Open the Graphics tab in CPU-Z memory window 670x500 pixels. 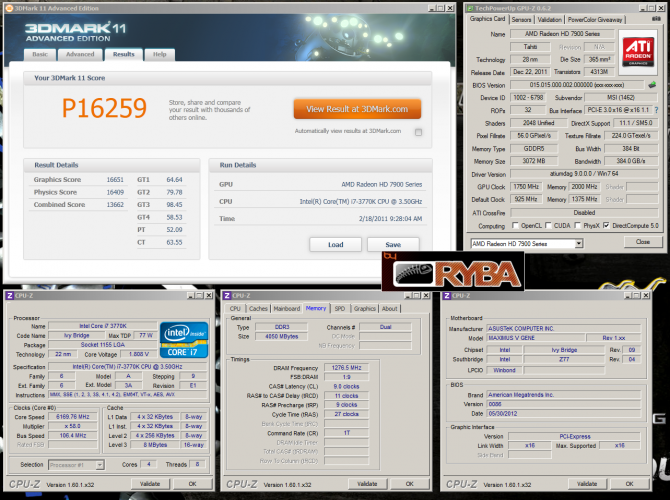364,309
